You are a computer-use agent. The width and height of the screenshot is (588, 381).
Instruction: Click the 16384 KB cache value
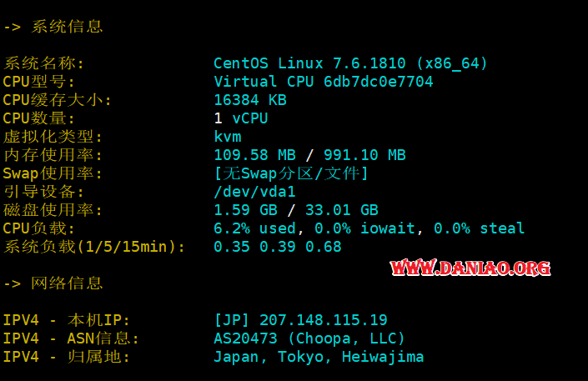pyautogui.click(x=250, y=100)
